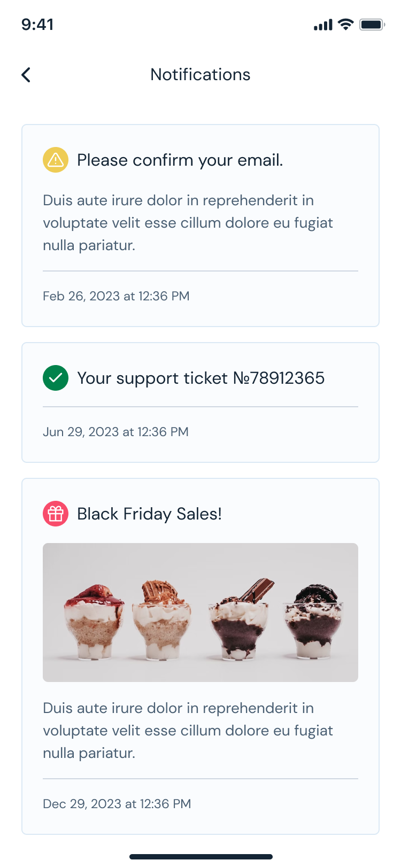This screenshot has height=868, width=401.
Task: Click the green checkmark icon
Action: click(x=56, y=378)
